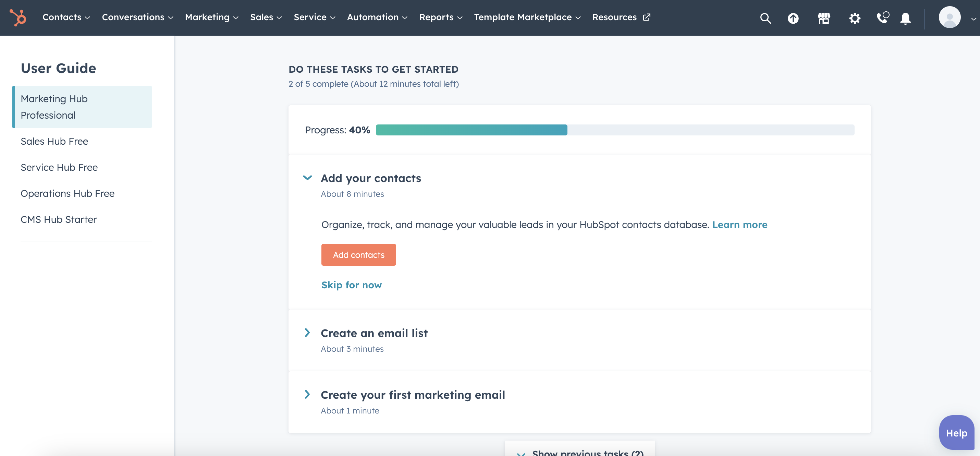Viewport: 980px width, 456px height.
Task: Click the Skip for now link
Action: tap(351, 285)
